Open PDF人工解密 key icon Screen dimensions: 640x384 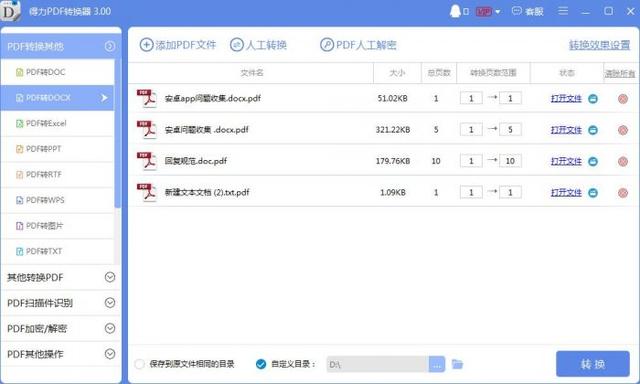(327, 44)
